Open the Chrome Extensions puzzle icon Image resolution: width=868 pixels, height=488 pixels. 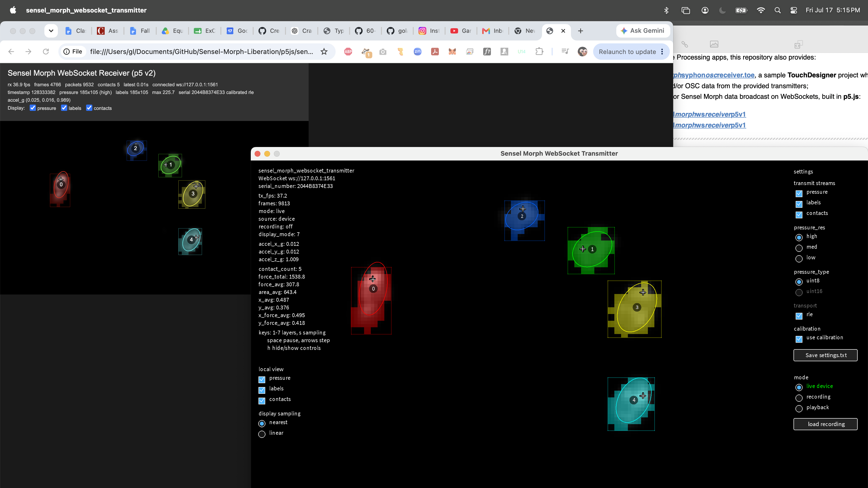(539, 52)
